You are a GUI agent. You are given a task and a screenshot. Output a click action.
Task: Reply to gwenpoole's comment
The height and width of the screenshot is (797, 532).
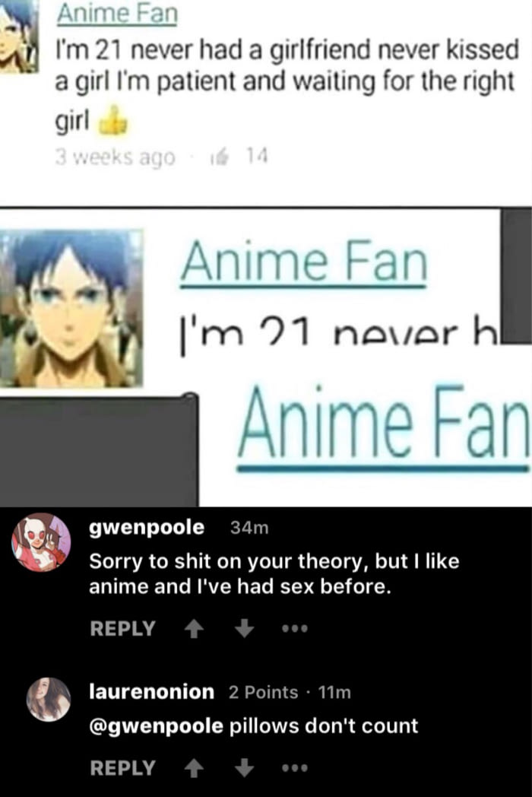122,629
